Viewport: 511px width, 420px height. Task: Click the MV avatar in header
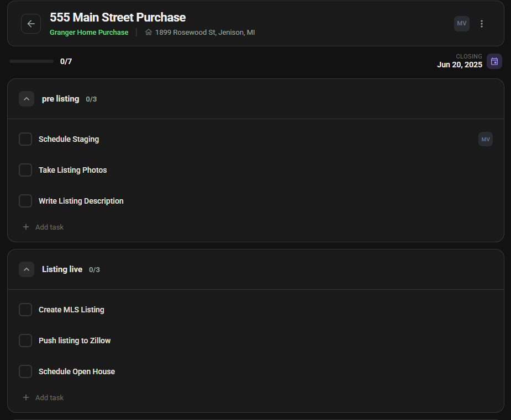[x=462, y=24]
